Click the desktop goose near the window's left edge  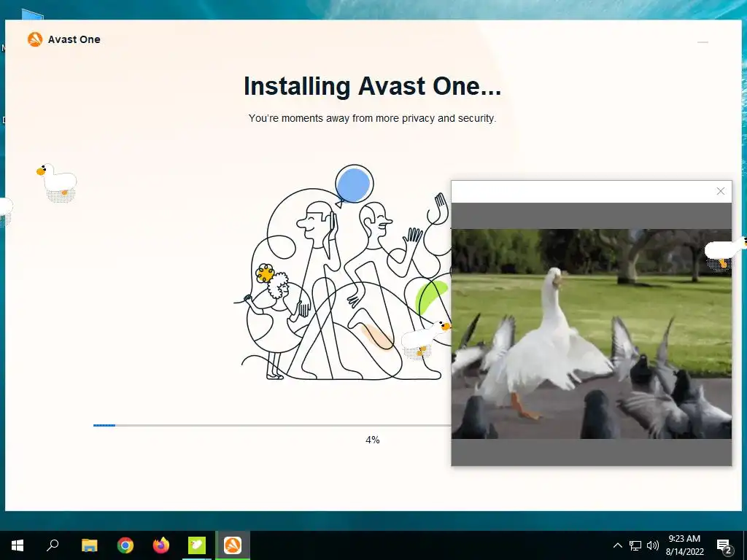57,183
